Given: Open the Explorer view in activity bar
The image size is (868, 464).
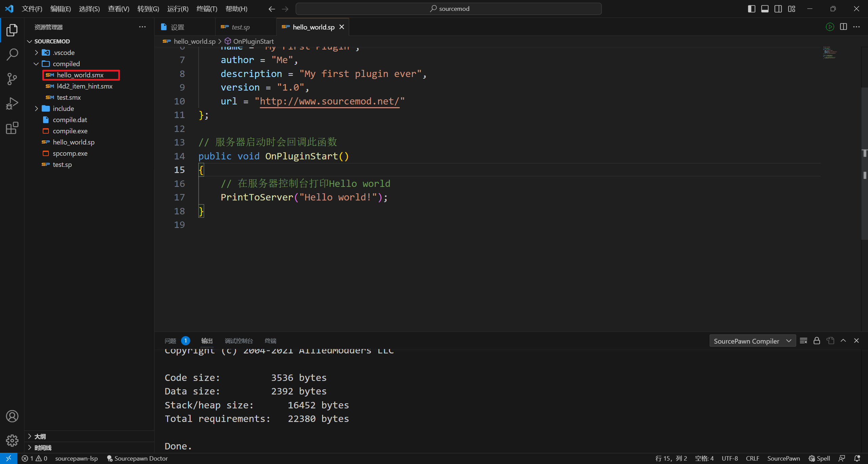Looking at the screenshot, I should coord(12,30).
